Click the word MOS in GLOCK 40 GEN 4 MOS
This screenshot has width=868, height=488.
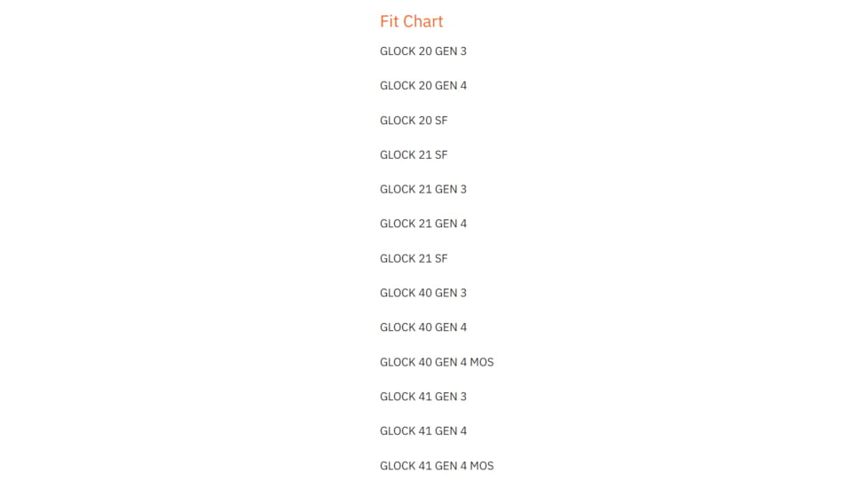[482, 363]
